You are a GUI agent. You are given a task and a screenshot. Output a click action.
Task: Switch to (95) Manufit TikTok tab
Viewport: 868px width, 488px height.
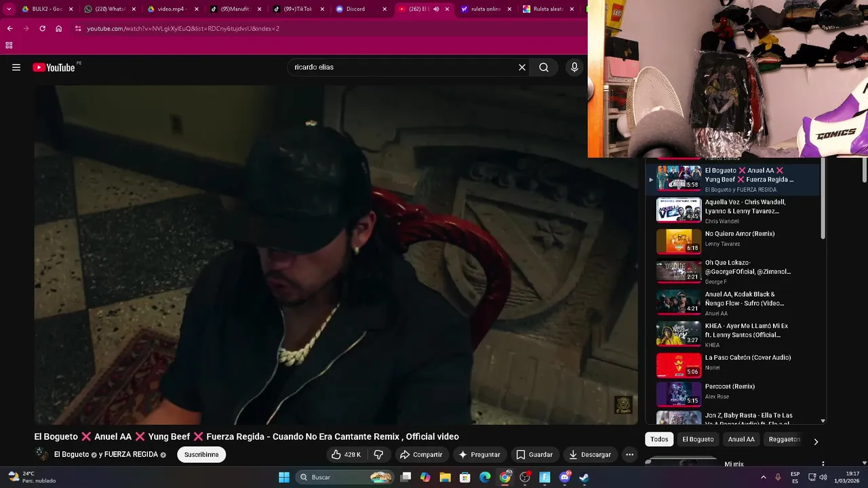point(235,9)
